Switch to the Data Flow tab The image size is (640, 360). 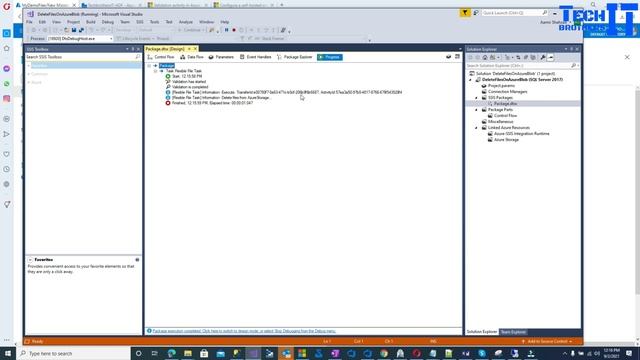pyautogui.click(x=192, y=57)
